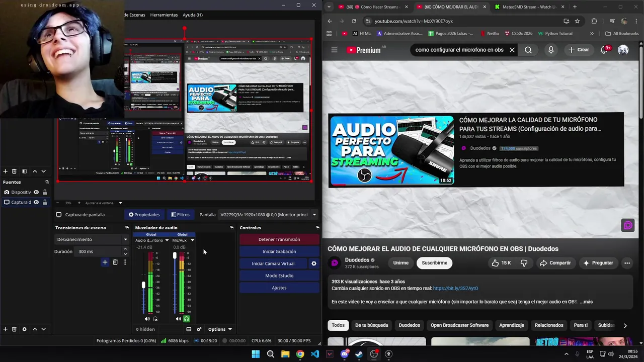Undock the Mezclador de audio panel
The image size is (644, 362).
click(231, 228)
